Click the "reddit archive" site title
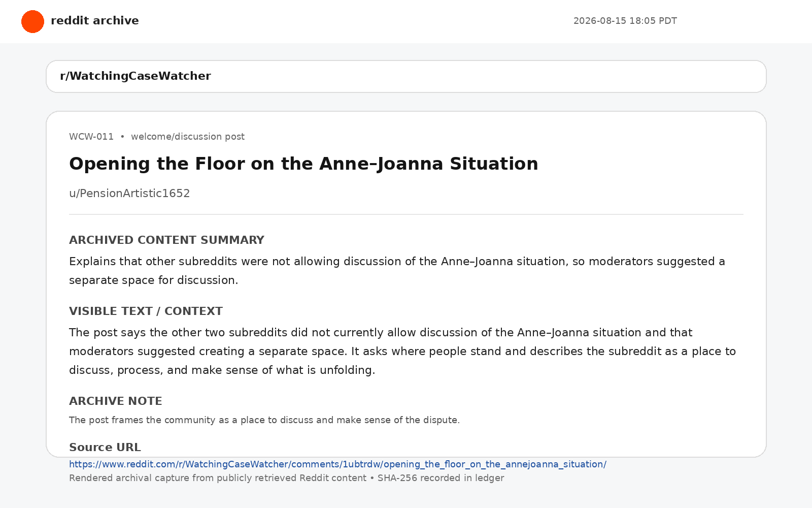This screenshot has width=812, height=508. click(95, 21)
